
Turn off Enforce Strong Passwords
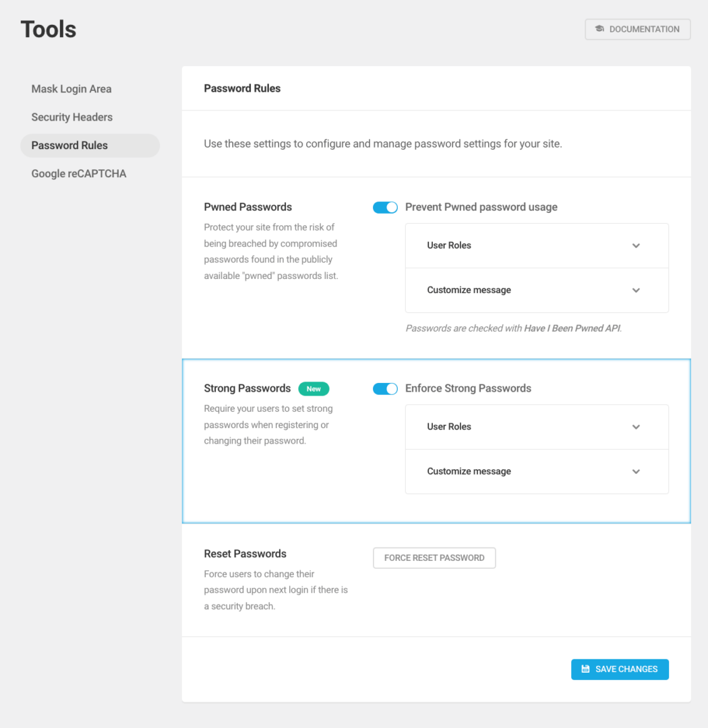(x=385, y=388)
